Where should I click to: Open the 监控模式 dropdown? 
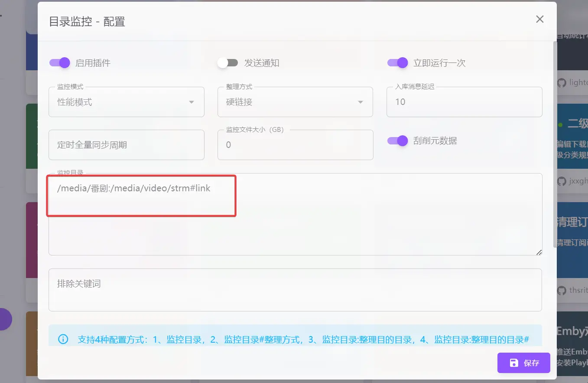click(x=126, y=102)
